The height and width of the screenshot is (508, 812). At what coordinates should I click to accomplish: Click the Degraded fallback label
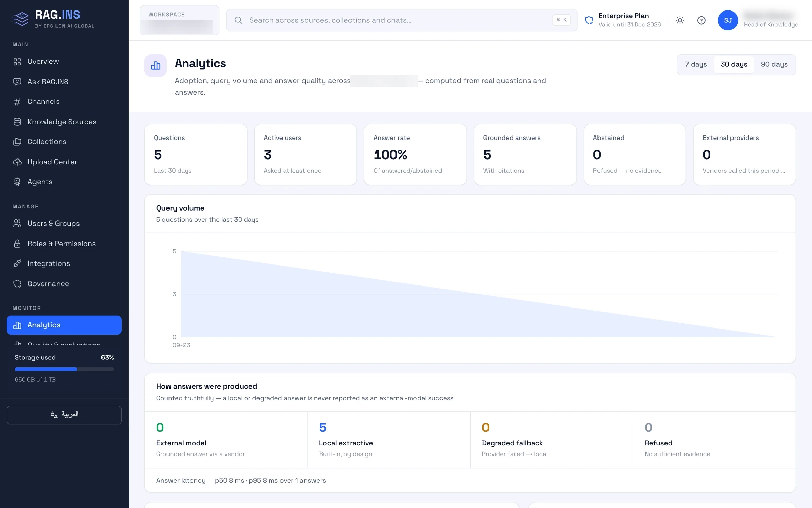512,443
